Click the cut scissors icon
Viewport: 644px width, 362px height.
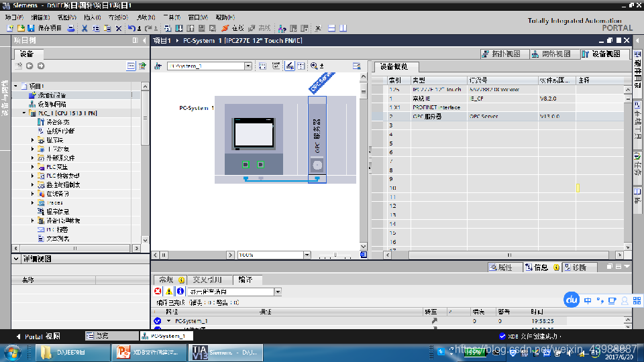85,28
